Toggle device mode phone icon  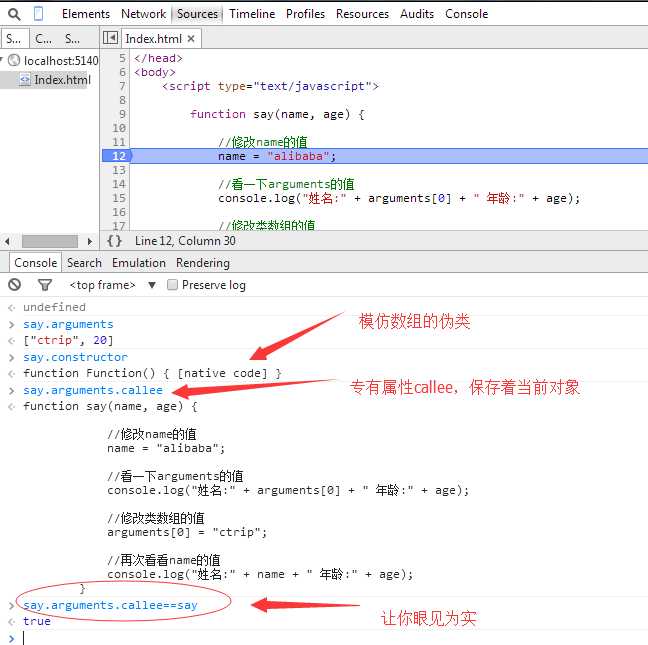click(38, 14)
